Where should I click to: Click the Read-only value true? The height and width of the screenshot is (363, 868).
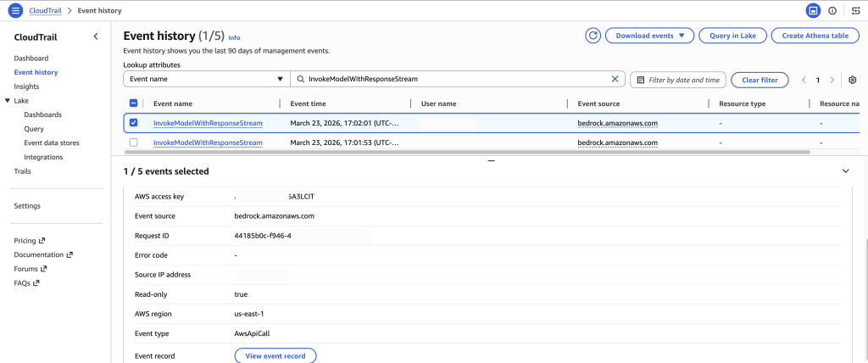coord(241,294)
